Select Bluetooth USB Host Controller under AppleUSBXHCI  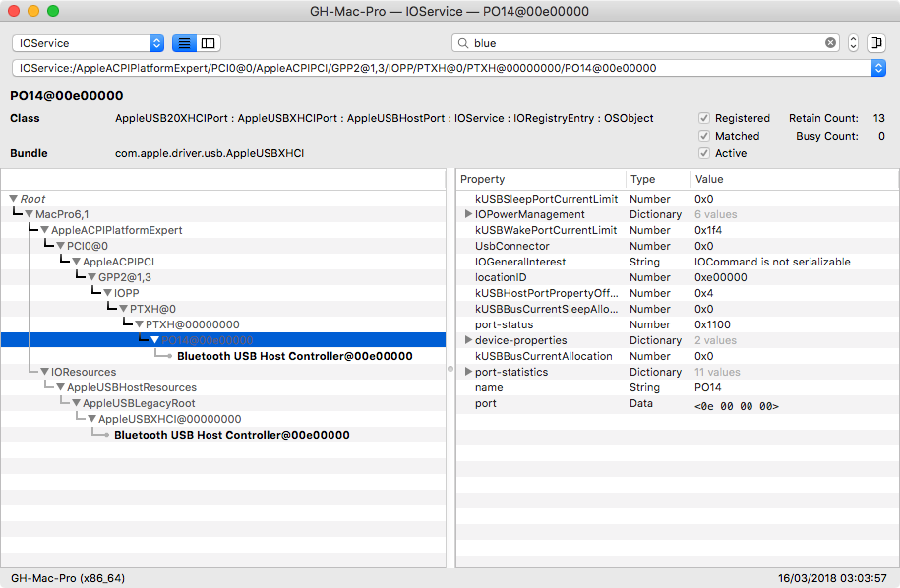coord(232,435)
